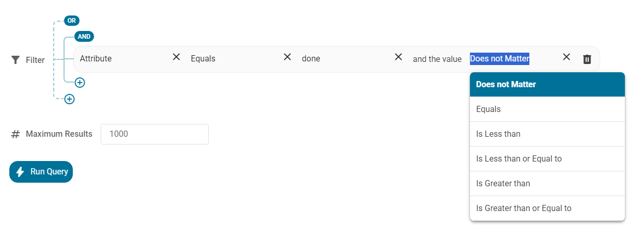Image resolution: width=644 pixels, height=241 pixels.
Task: Add a new OR group with plus icon
Action: [69, 99]
